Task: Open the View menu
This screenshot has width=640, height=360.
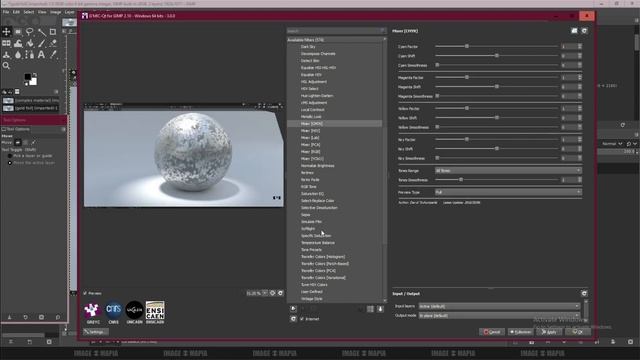Action: click(42, 12)
